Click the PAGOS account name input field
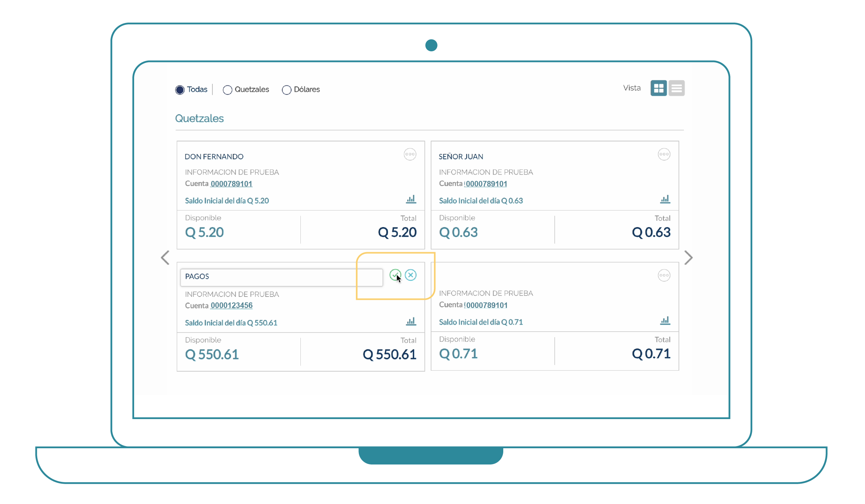 (281, 277)
